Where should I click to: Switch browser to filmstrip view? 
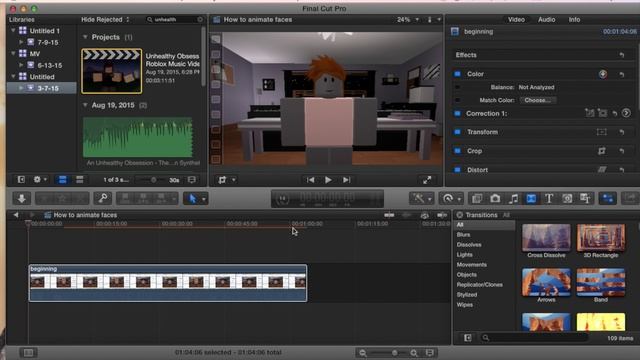pyautogui.click(x=62, y=180)
